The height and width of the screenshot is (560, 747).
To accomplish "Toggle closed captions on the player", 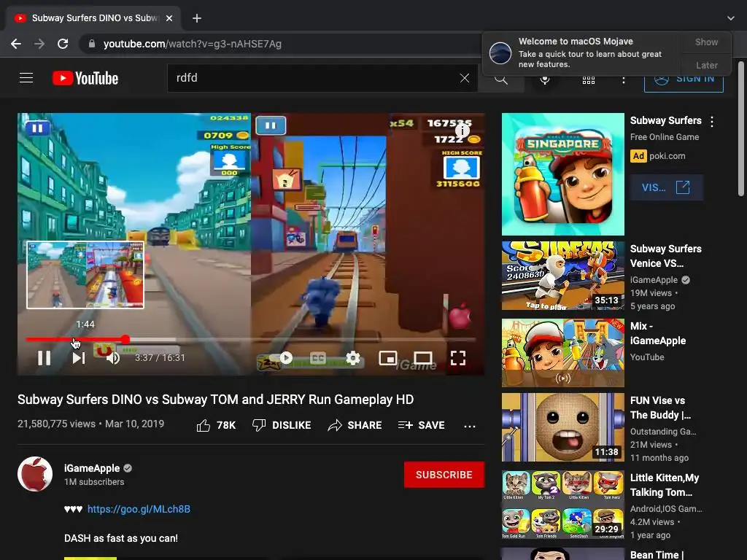I will pos(318,357).
